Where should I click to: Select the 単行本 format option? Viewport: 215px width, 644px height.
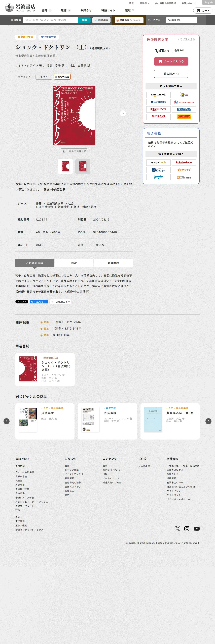click(44, 77)
